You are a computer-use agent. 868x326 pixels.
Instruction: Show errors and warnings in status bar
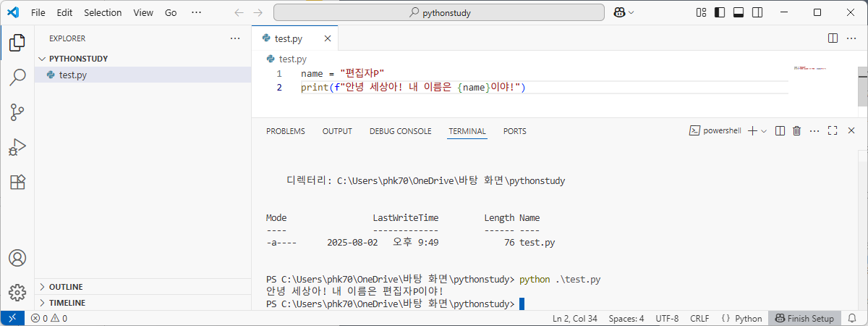click(49, 318)
